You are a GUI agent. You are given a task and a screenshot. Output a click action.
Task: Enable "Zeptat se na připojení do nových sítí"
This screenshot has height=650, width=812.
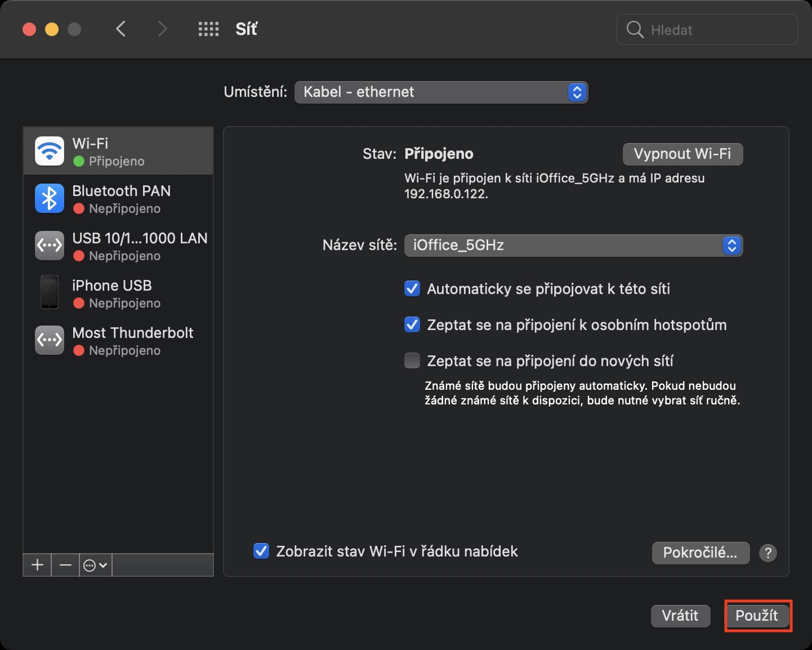(412, 360)
